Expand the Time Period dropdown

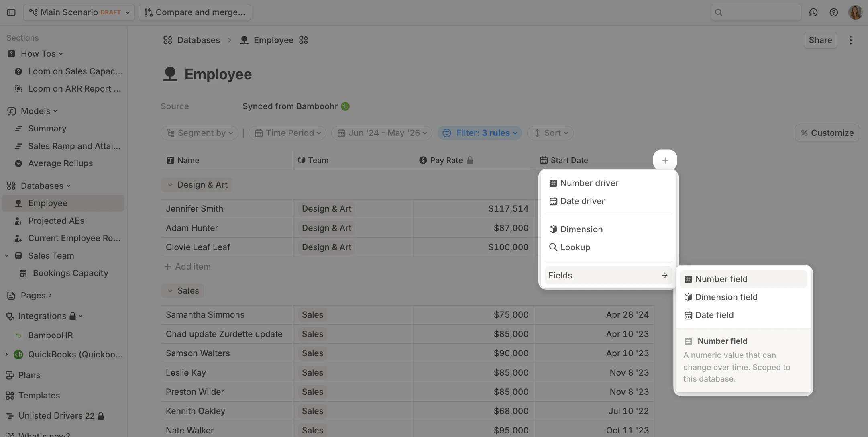coord(287,133)
